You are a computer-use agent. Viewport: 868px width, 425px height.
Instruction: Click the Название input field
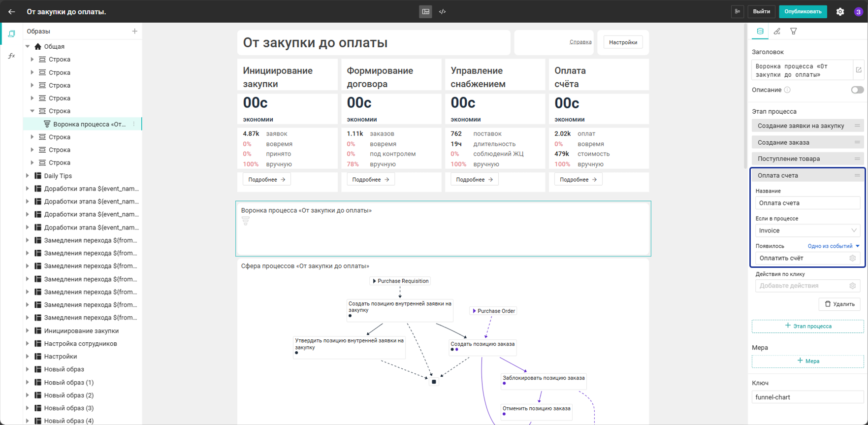(x=807, y=203)
